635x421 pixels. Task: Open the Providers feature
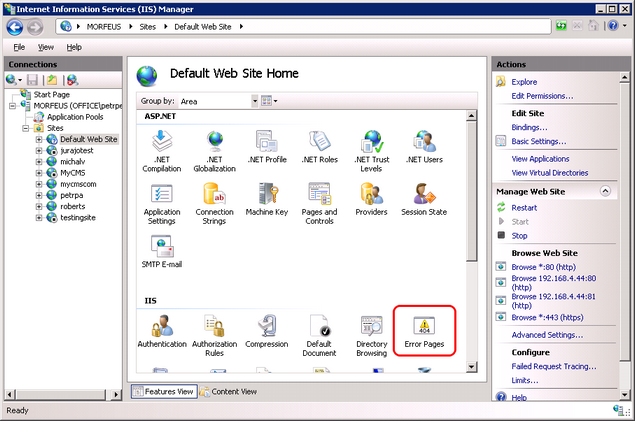tap(371, 199)
